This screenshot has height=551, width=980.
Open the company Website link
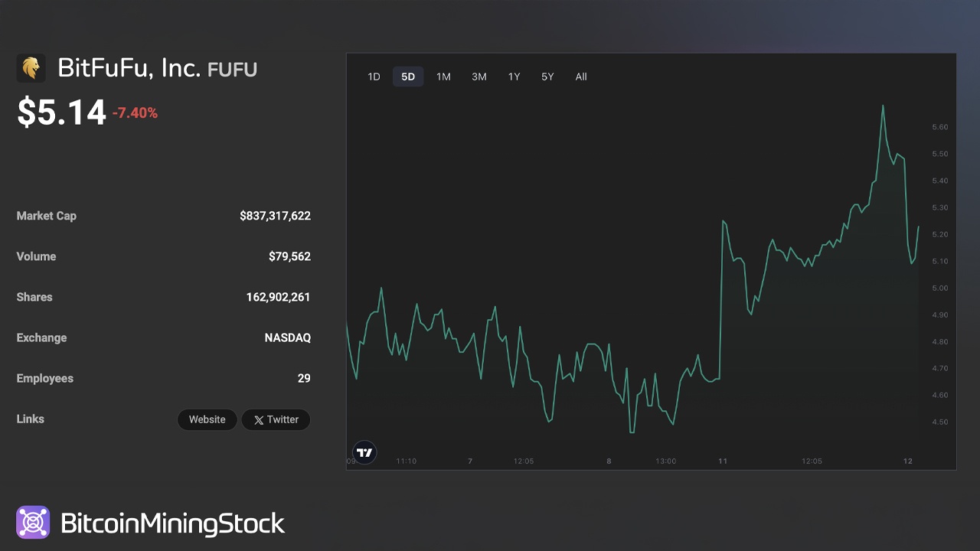coord(207,419)
